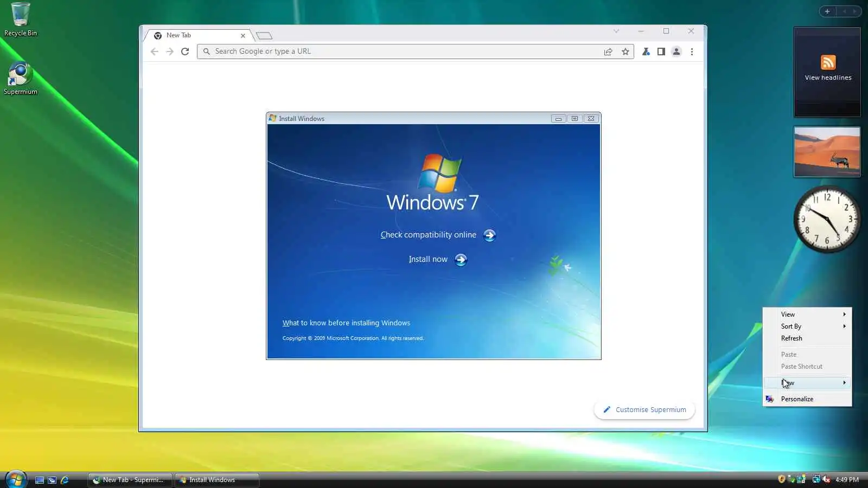Click the Install Windows title bar icon

(x=273, y=118)
